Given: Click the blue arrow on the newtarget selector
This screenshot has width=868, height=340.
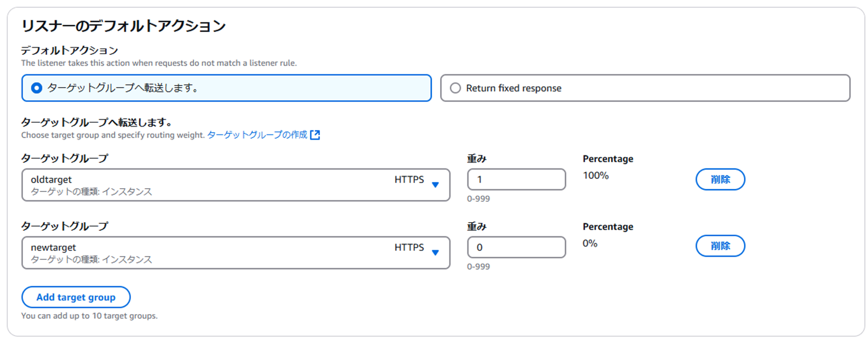Looking at the screenshot, I should (x=436, y=253).
